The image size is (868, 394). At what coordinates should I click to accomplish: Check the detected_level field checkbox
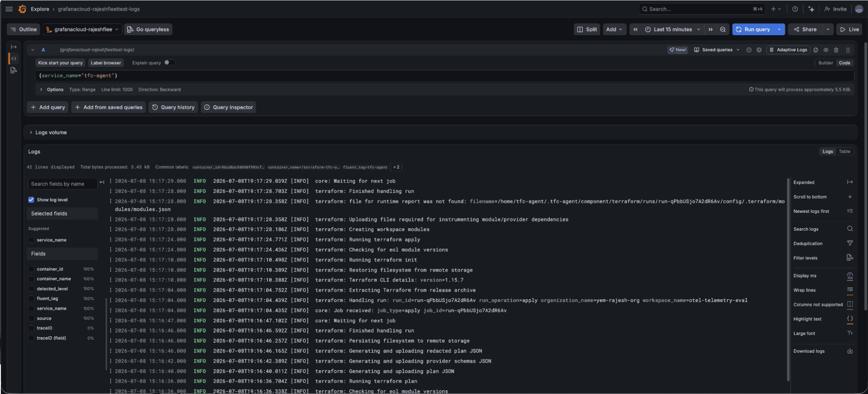(x=31, y=289)
